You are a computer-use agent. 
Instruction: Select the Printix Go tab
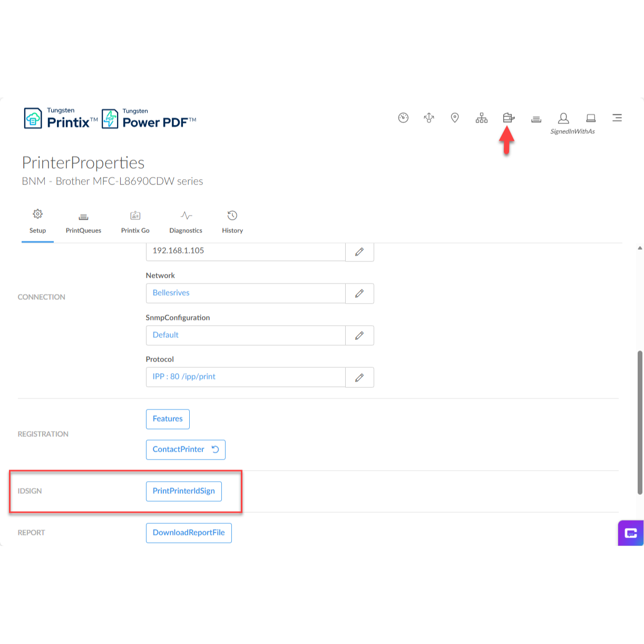pos(135,222)
